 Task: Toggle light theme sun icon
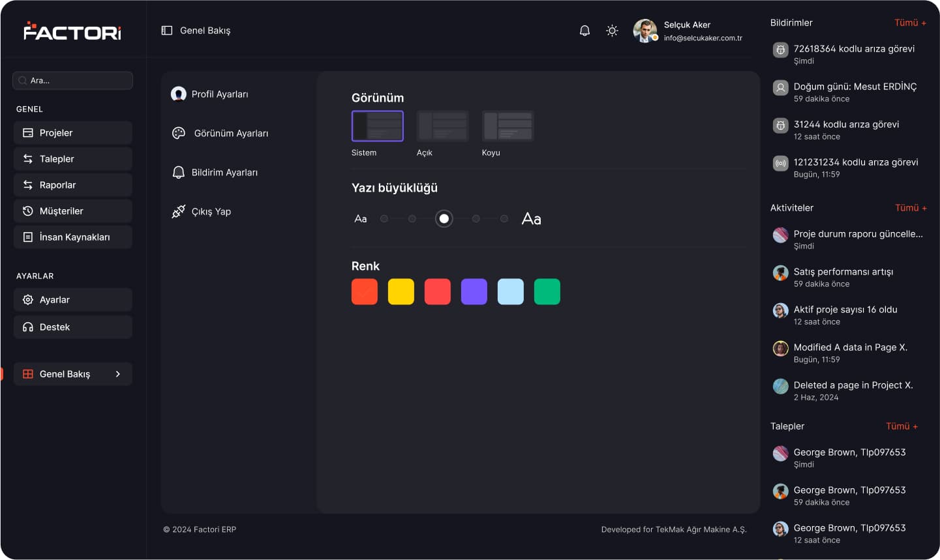pos(612,31)
